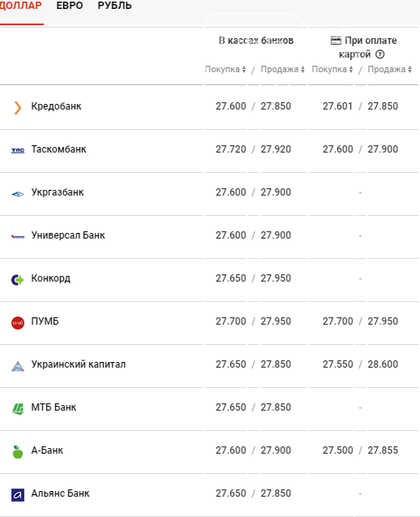Image resolution: width=420 pixels, height=517 pixels.
Task: Click the Универсал Банк logo icon
Action: coord(18,236)
